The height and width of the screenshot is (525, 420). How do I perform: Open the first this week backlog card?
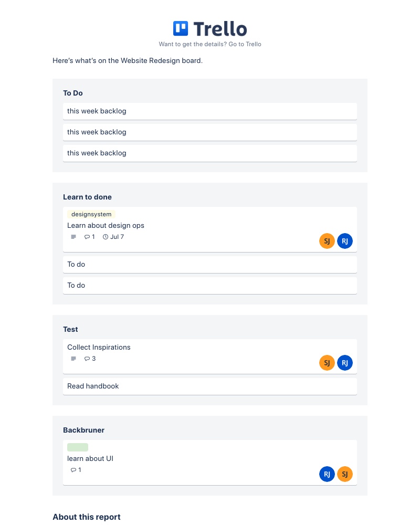(210, 111)
